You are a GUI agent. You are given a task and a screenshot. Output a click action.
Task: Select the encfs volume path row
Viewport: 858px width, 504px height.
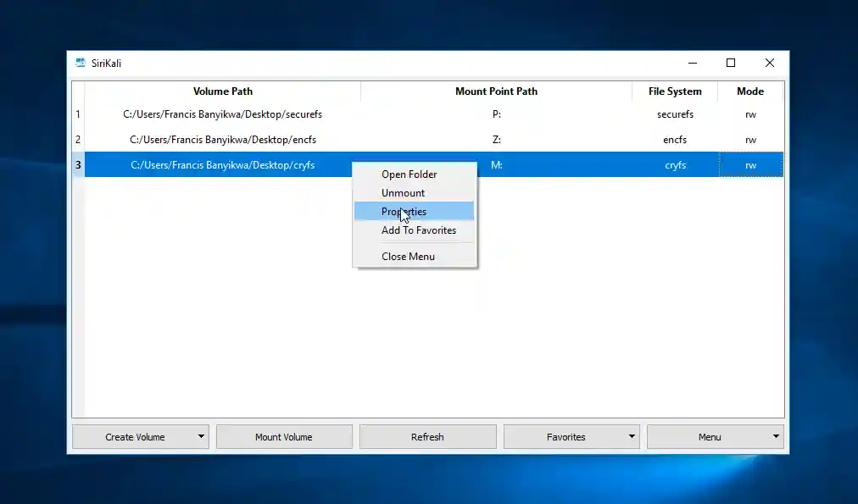[222, 140]
